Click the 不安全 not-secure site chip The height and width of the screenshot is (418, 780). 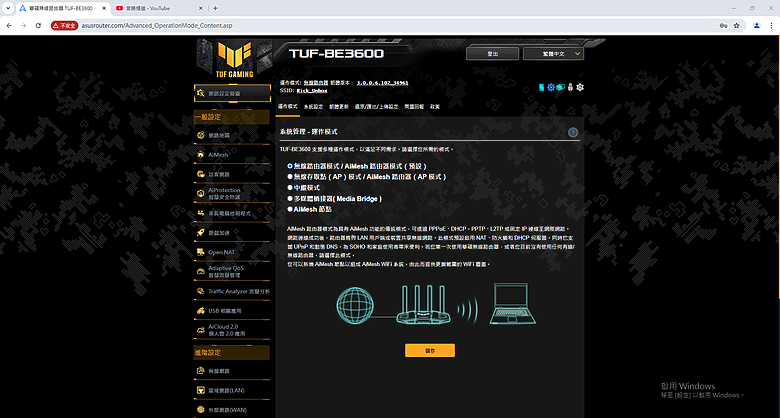coord(65,25)
